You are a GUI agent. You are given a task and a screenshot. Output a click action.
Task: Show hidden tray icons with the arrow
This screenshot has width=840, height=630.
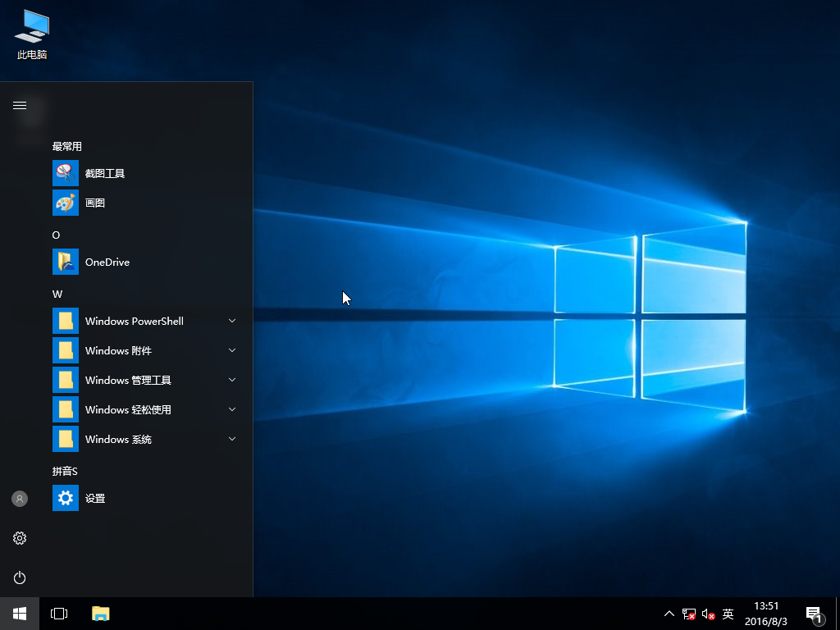click(669, 614)
